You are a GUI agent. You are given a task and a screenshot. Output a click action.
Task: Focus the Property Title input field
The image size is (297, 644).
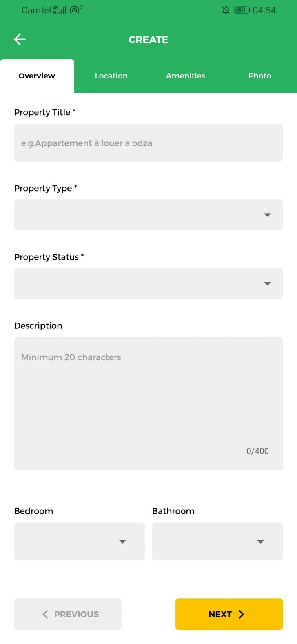[x=148, y=143]
